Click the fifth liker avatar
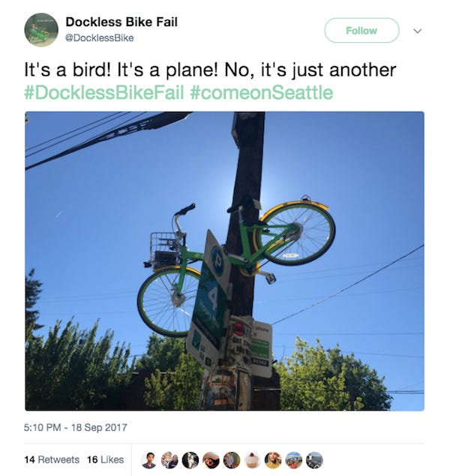 232,460
